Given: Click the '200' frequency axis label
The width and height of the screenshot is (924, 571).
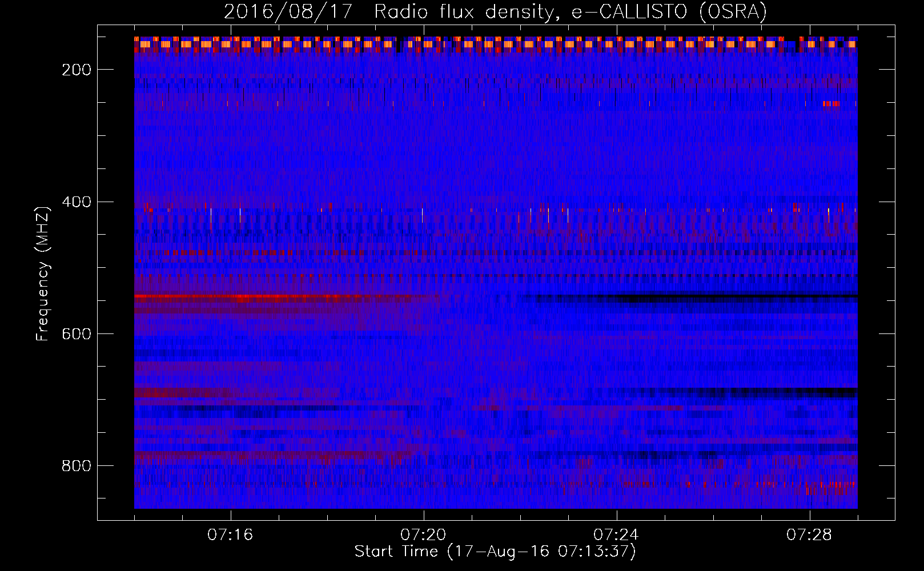Looking at the screenshot, I should click(x=77, y=70).
